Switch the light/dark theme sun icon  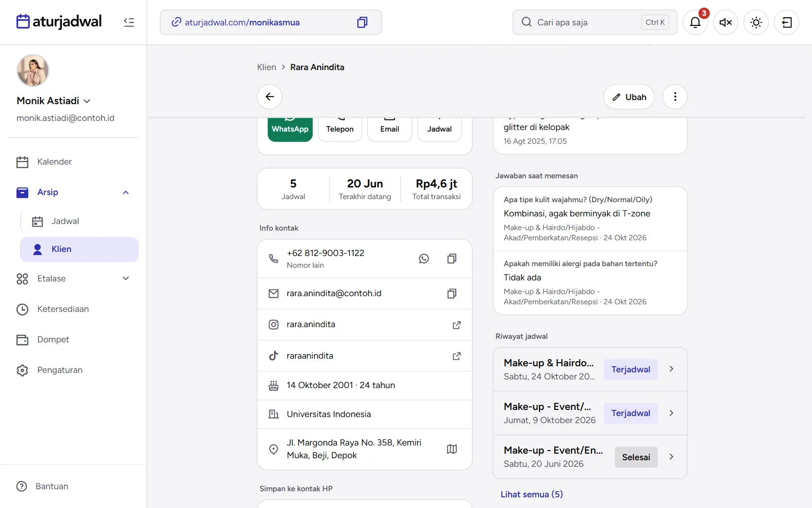coord(756,22)
